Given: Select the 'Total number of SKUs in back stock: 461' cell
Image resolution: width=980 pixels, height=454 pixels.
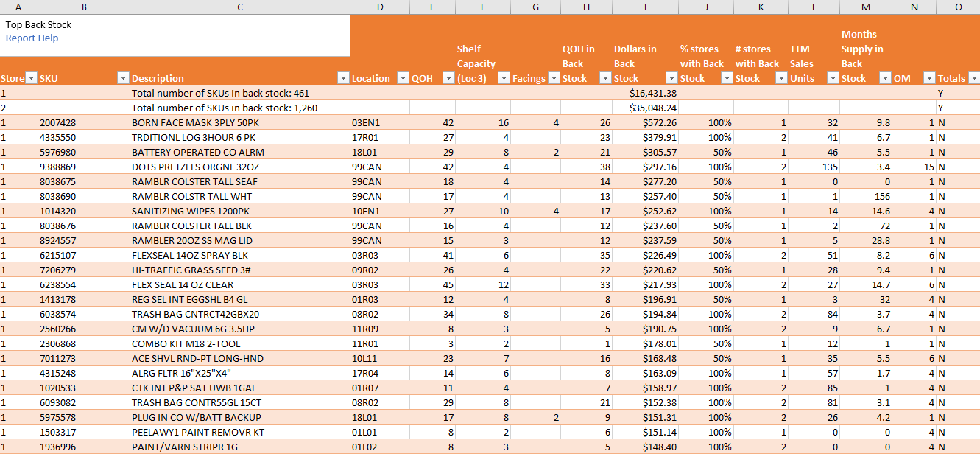Looking at the screenshot, I should [240, 93].
